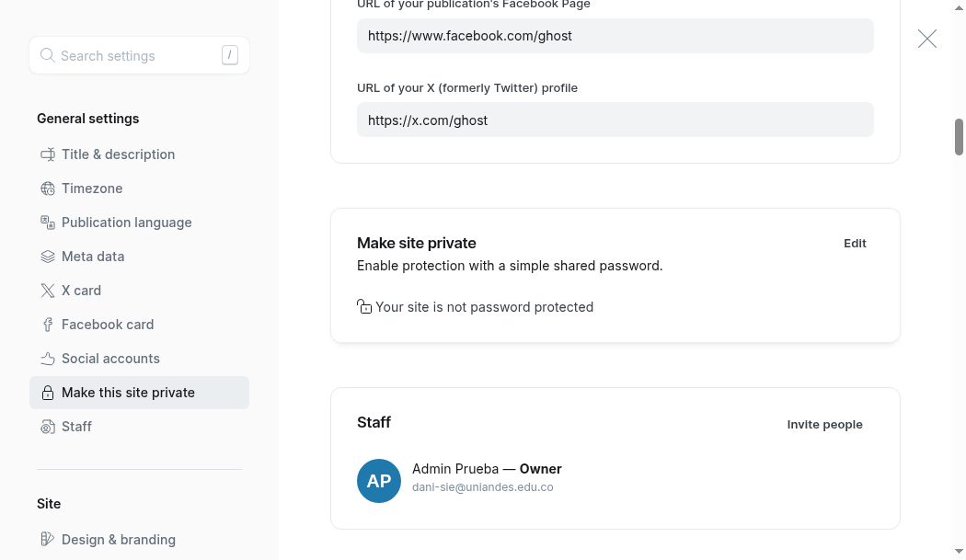
Task: Click the Facebook card icon
Action: [48, 325]
